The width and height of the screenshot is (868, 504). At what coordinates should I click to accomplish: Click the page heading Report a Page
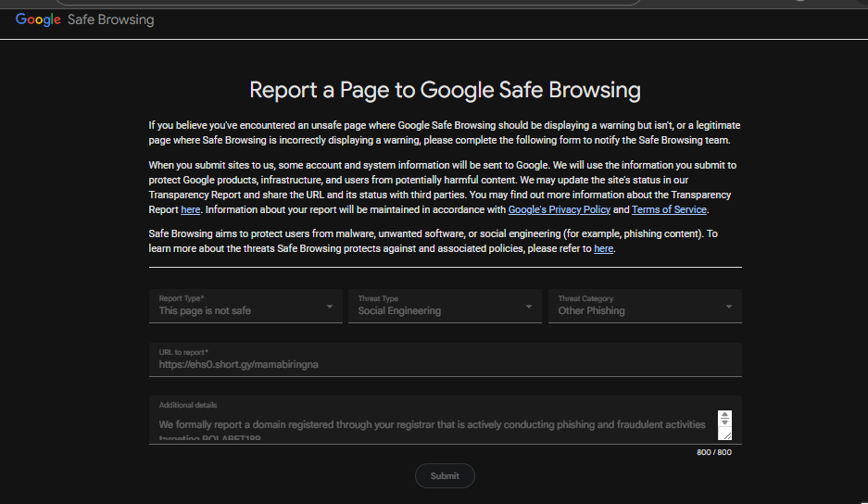coord(445,90)
